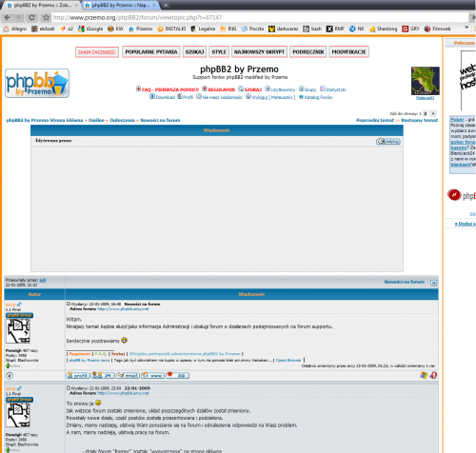The image size is (476, 453).
Task: Bookmark page with the star icon
Action: [x=47, y=17]
